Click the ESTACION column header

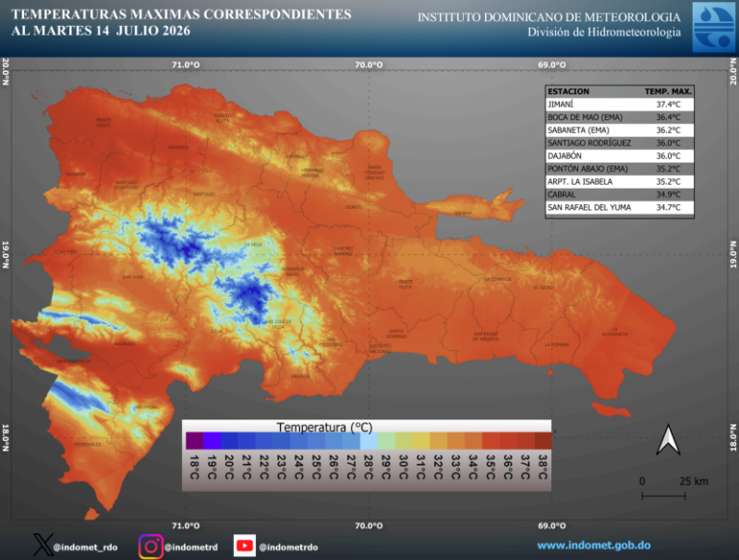(569, 91)
